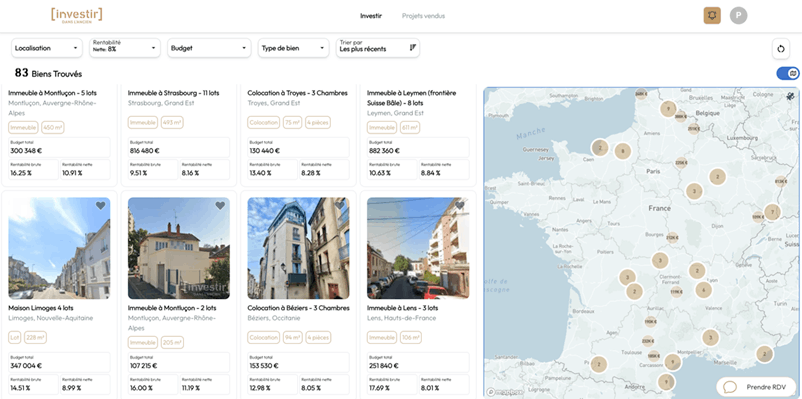
Task: Open Trier par Les plus récents selector
Action: [x=377, y=48]
